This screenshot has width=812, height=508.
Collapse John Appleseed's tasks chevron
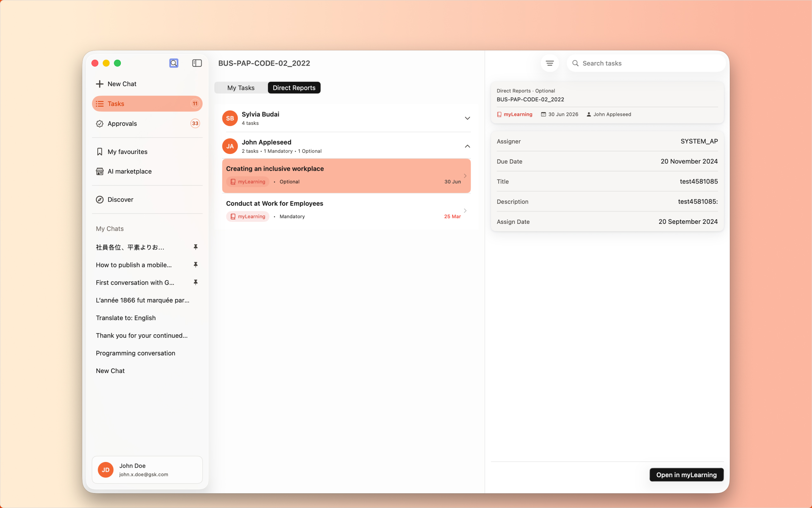pyautogui.click(x=467, y=146)
